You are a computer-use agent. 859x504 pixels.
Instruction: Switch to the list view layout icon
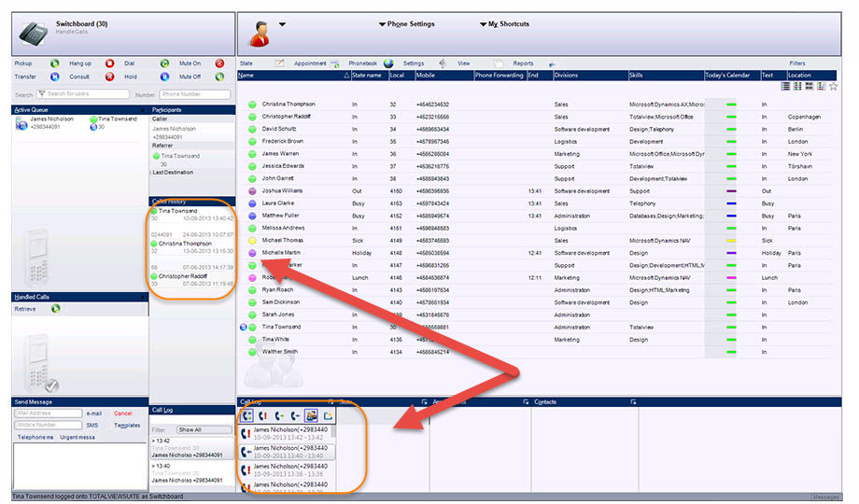[x=785, y=86]
